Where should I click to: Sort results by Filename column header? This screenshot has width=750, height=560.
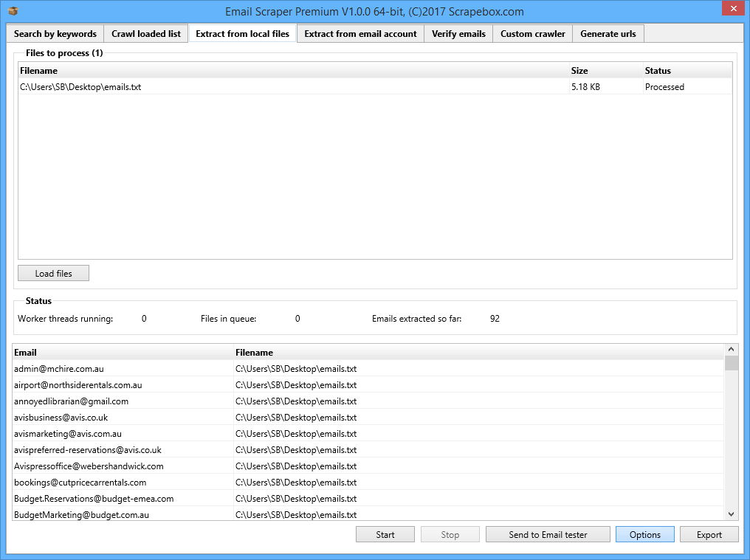point(478,352)
